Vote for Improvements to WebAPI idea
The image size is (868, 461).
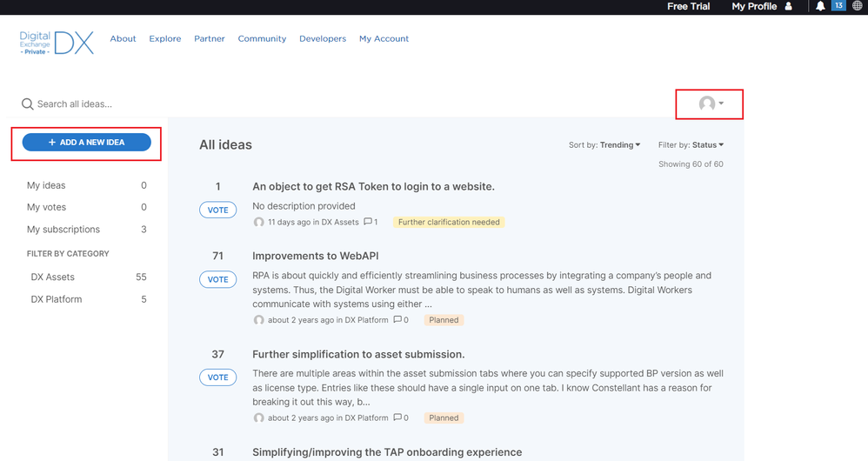point(217,279)
